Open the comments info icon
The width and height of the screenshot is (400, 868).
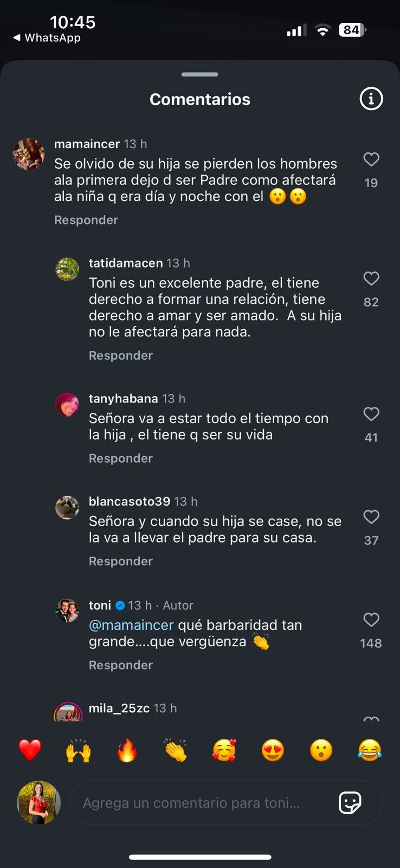[371, 99]
